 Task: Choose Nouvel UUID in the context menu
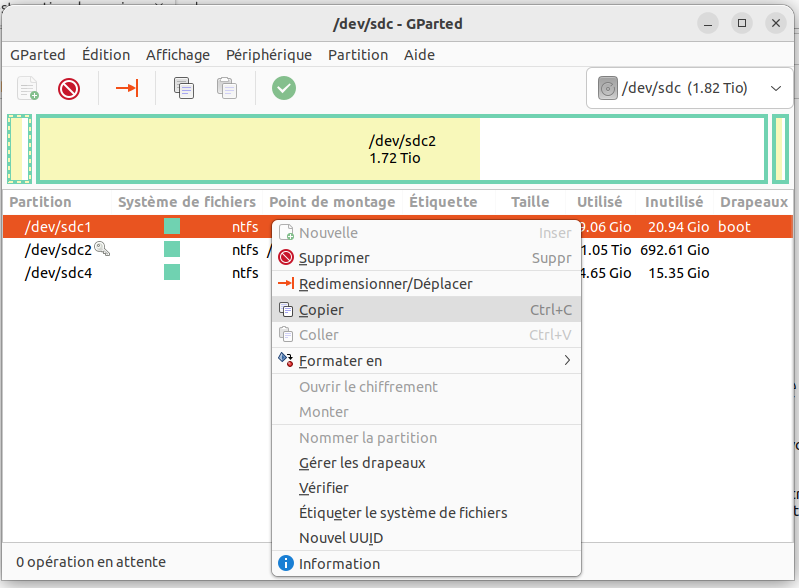coord(427,538)
